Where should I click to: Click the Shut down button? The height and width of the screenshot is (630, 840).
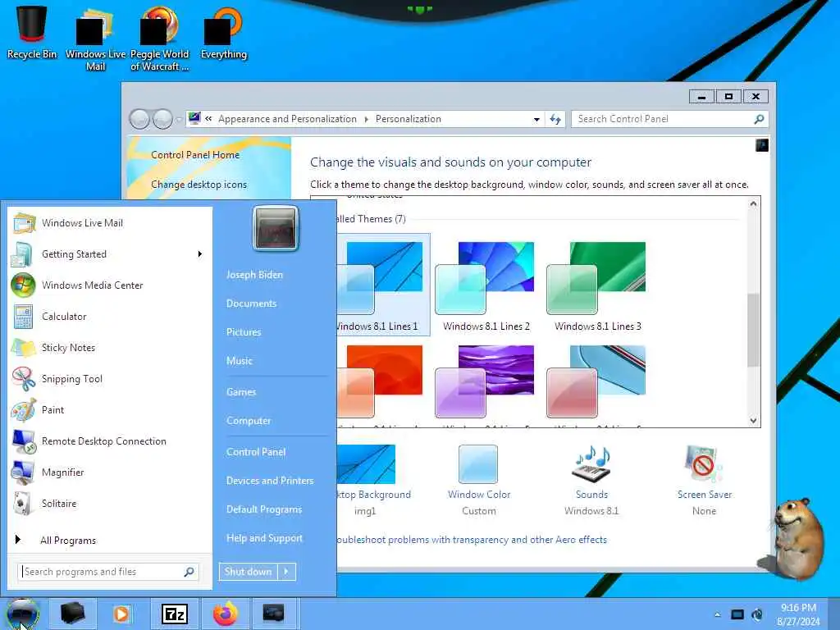249,572
